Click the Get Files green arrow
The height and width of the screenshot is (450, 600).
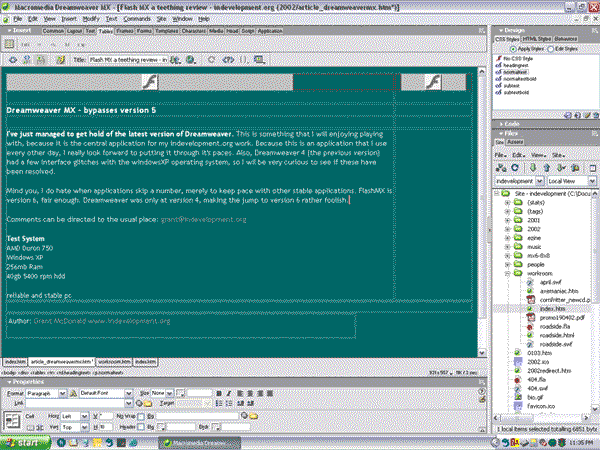coord(533,168)
